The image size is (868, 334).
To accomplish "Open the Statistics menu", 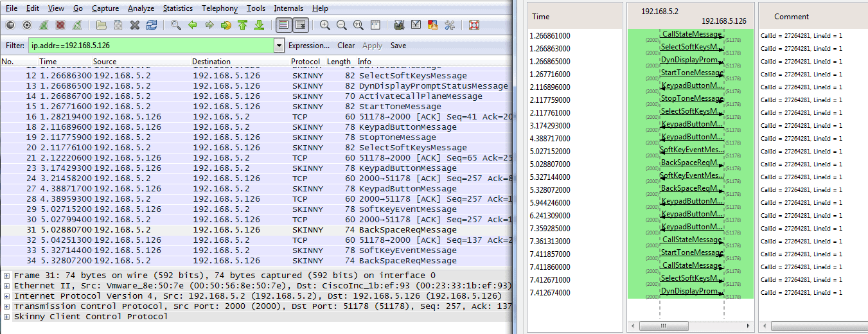I will click(x=178, y=8).
